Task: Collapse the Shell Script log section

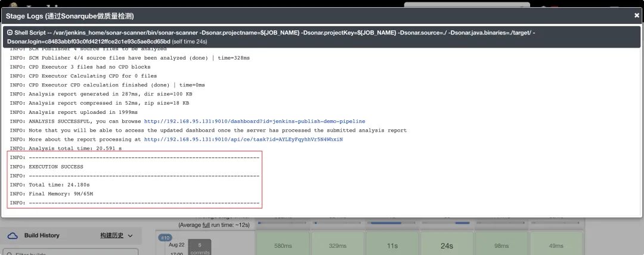Action: tap(10, 32)
